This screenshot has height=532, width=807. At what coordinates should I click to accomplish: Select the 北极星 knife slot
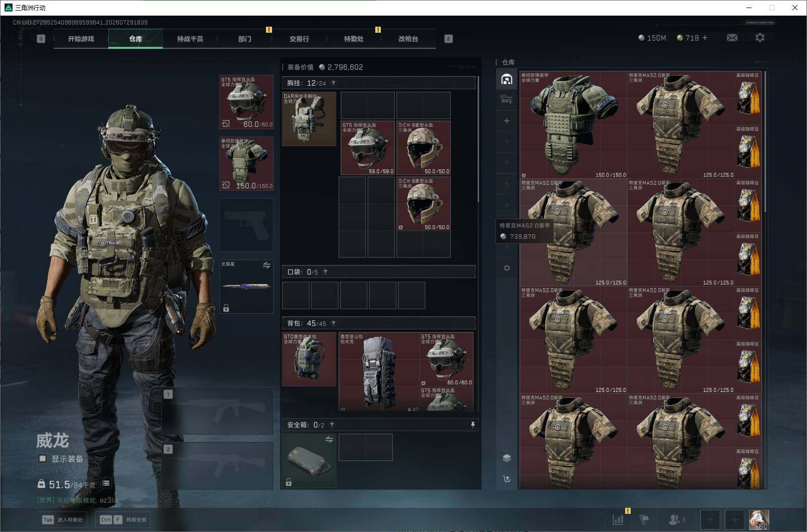click(246, 287)
